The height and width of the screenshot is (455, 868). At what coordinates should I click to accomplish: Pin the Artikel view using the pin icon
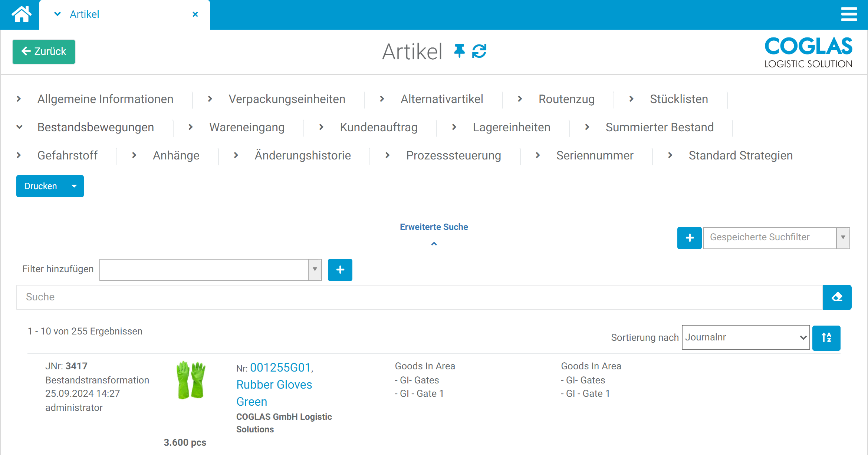pyautogui.click(x=460, y=51)
